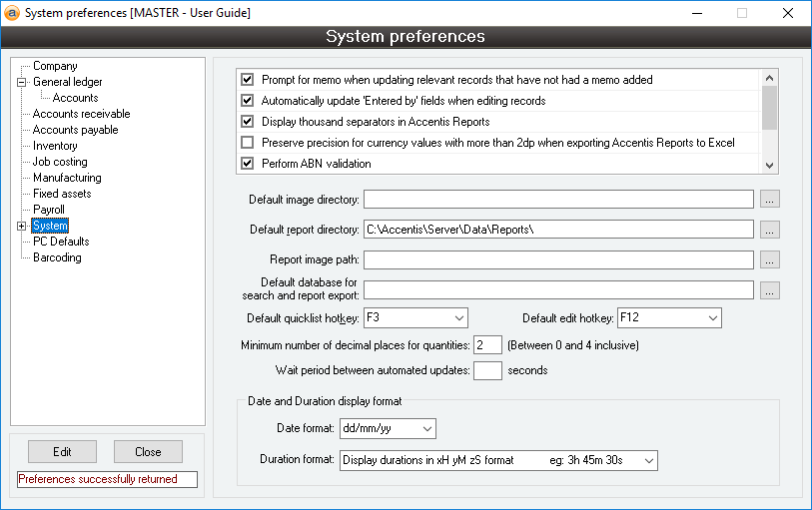
Task: Click the Edit button
Action: coord(62,452)
